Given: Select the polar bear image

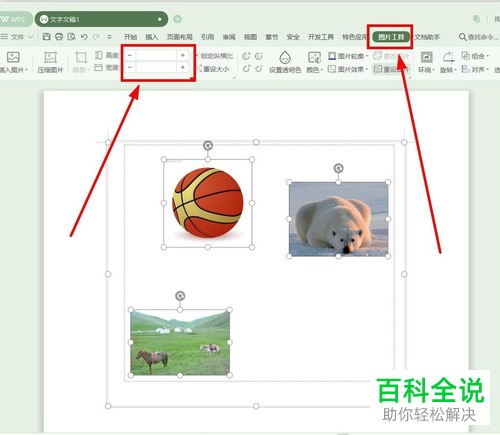Looking at the screenshot, I should pyautogui.click(x=338, y=219).
